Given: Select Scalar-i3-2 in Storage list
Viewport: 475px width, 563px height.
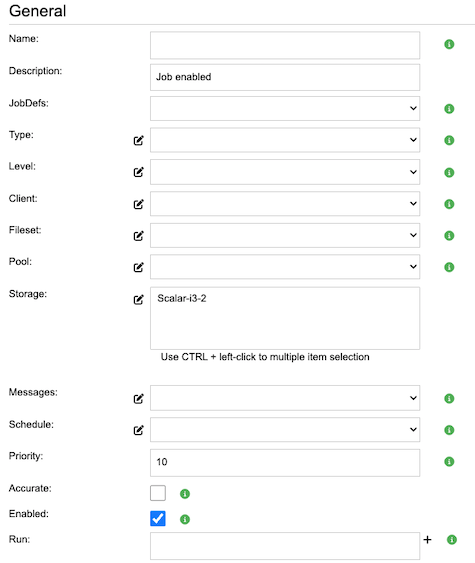Looking at the screenshot, I should point(182,298).
